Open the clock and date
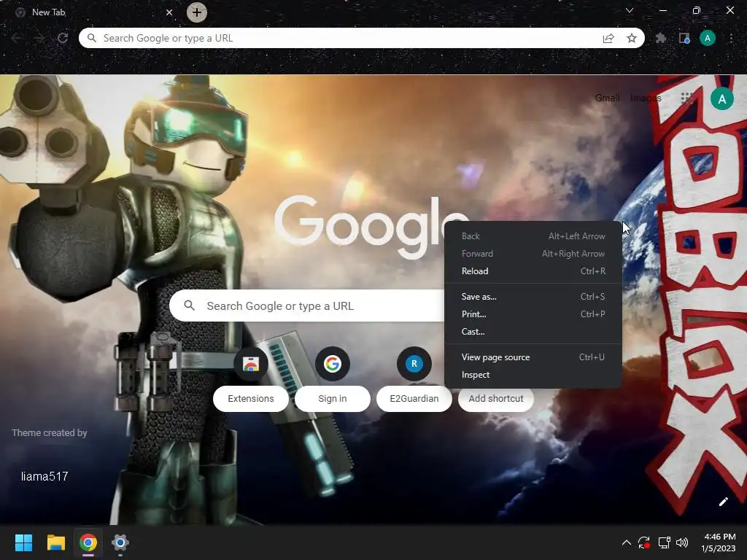This screenshot has width=747, height=560. [x=718, y=542]
